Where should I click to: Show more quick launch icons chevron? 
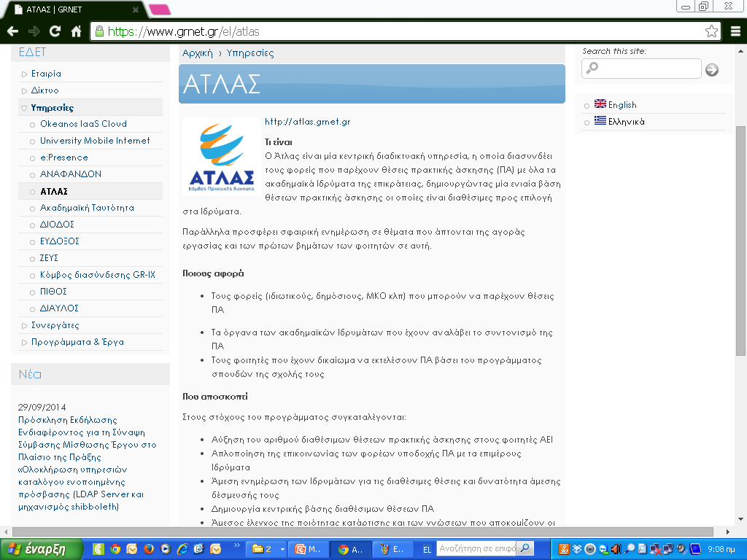point(237,545)
